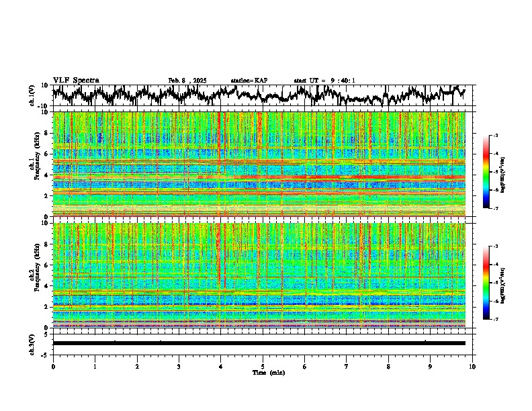Click the ch.3 black voltage trace bar
The image size is (532, 411).
(259, 343)
